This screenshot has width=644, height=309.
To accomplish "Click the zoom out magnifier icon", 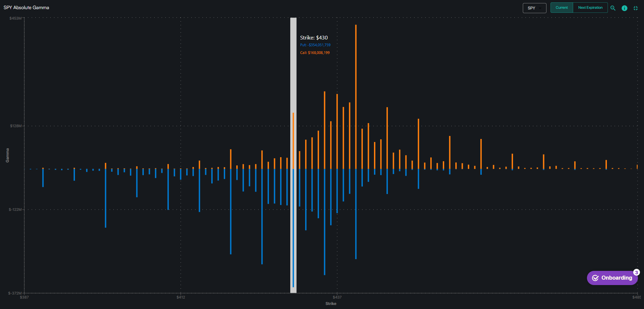I will pyautogui.click(x=613, y=8).
